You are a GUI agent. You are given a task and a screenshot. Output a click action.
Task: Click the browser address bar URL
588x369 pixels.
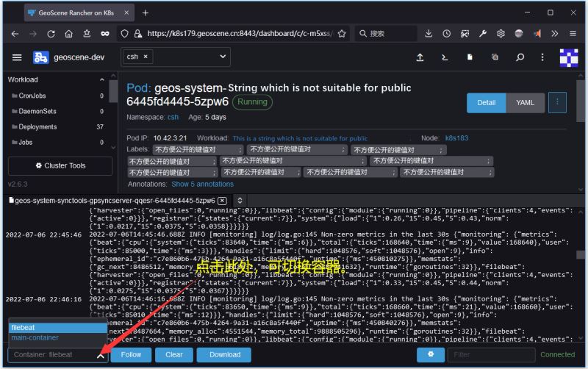[240, 34]
